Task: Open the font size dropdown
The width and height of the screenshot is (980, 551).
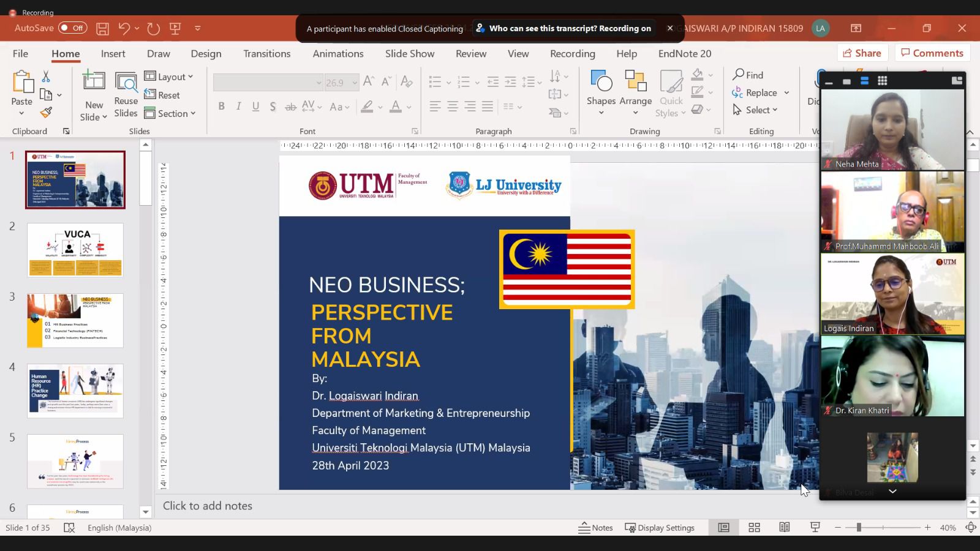Action: pos(355,83)
